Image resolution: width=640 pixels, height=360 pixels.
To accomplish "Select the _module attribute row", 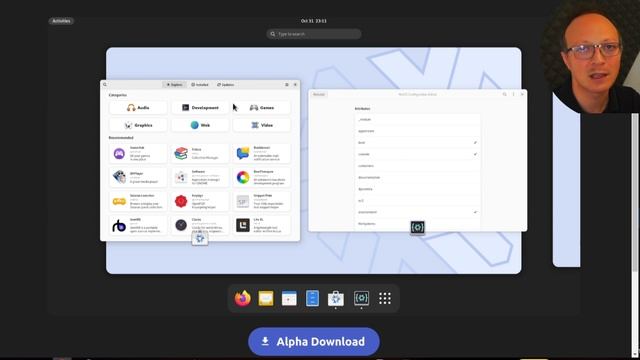I will click(x=417, y=120).
